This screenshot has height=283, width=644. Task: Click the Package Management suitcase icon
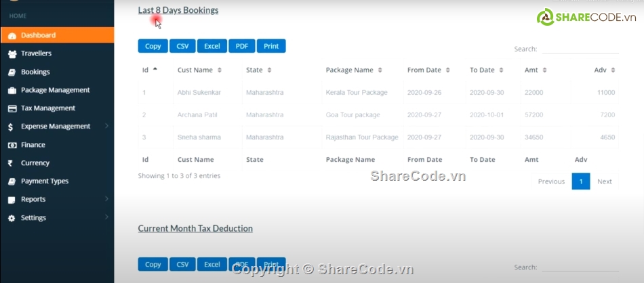tap(12, 90)
